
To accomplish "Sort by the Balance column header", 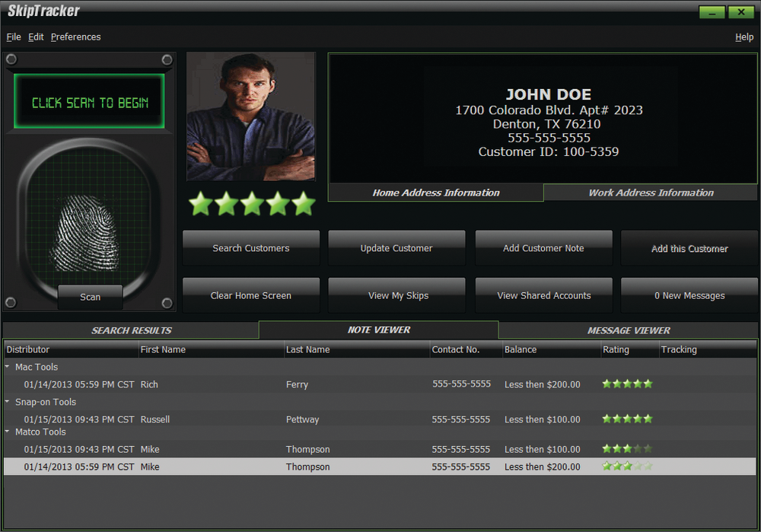I will [x=521, y=349].
